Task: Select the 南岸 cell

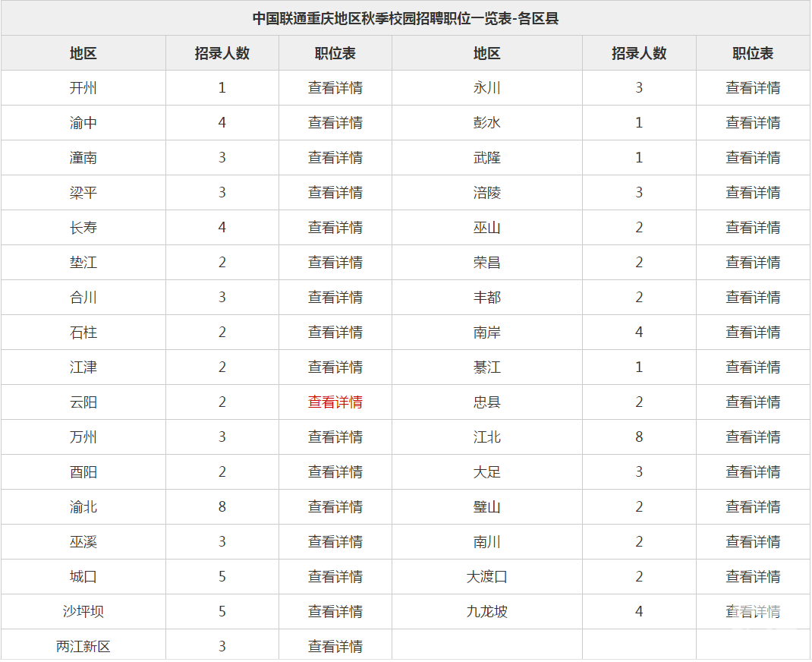Action: (486, 332)
